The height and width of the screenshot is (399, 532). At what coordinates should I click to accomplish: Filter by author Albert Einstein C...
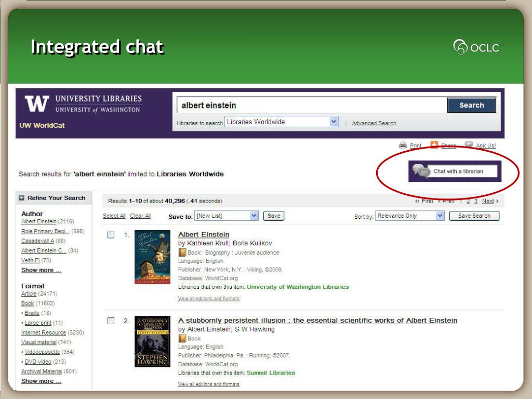pyautogui.click(x=44, y=250)
